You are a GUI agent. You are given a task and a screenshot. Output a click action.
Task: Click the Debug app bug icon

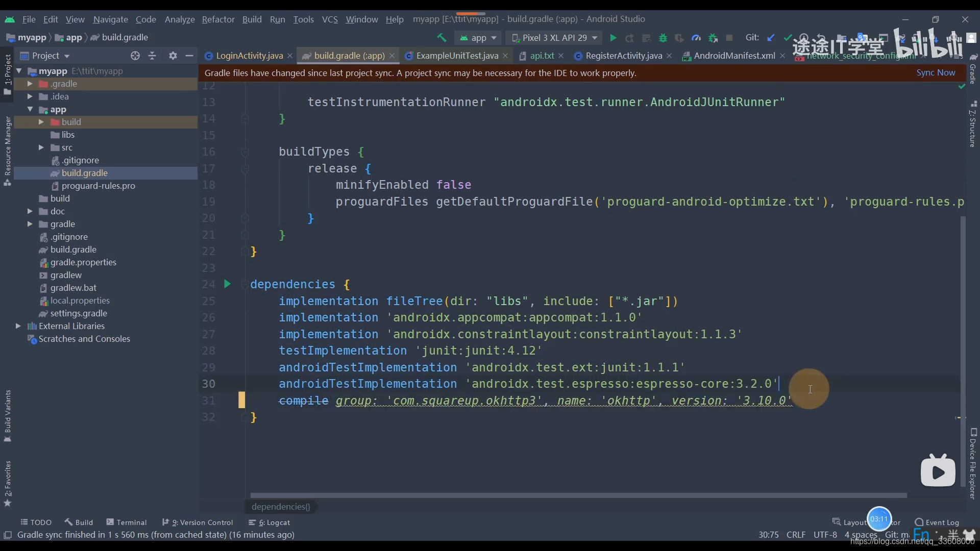pos(663,38)
